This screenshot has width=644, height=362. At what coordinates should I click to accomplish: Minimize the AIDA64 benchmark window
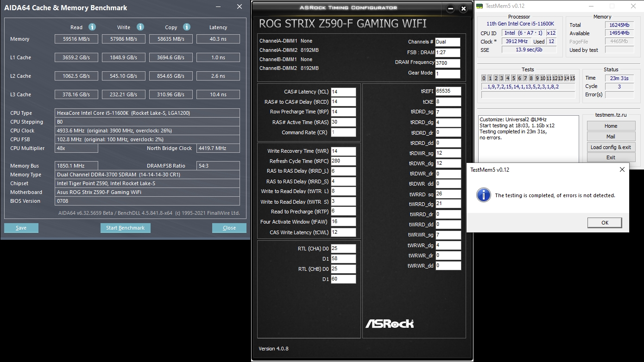point(219,7)
